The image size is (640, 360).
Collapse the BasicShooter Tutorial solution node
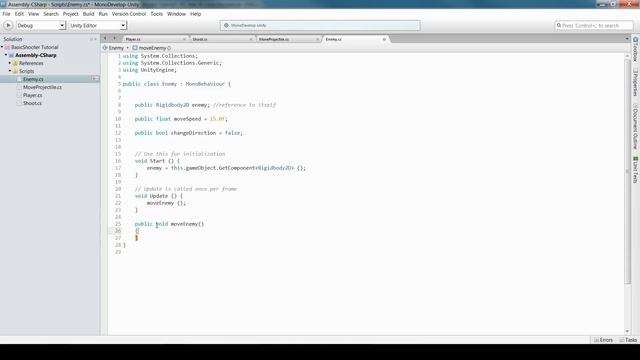coord(2,47)
